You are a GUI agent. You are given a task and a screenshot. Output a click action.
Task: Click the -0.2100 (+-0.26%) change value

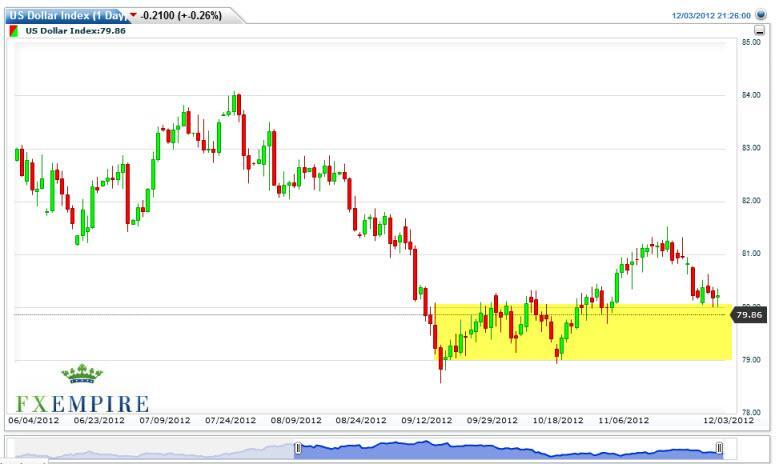coord(181,15)
